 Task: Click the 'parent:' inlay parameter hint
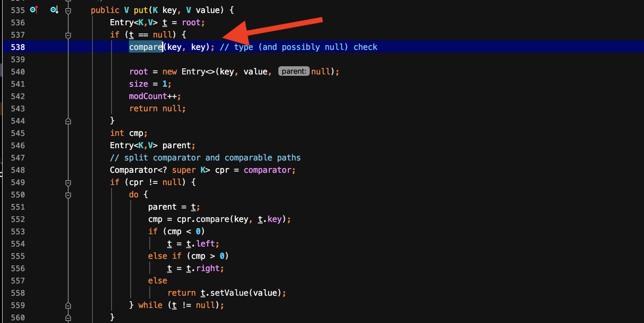click(x=294, y=71)
